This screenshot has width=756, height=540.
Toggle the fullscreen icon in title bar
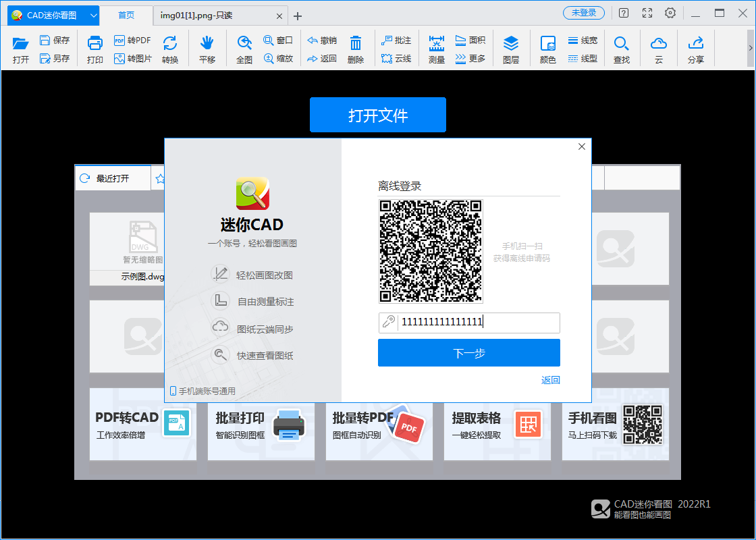(647, 13)
